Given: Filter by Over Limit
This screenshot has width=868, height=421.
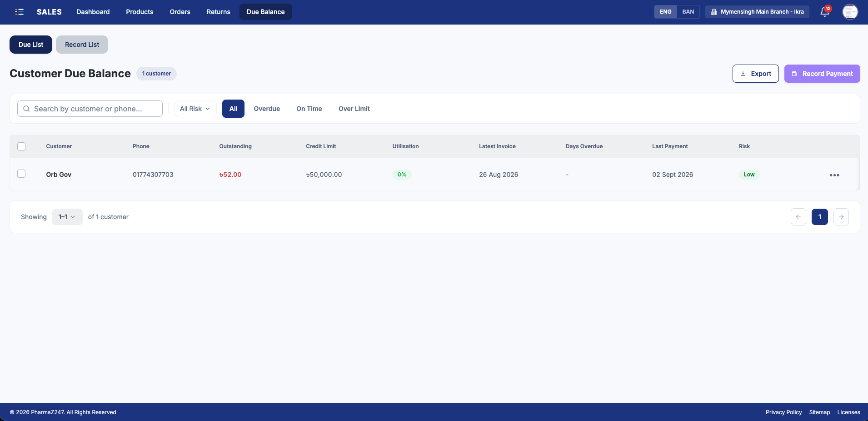Looking at the screenshot, I should point(354,109).
